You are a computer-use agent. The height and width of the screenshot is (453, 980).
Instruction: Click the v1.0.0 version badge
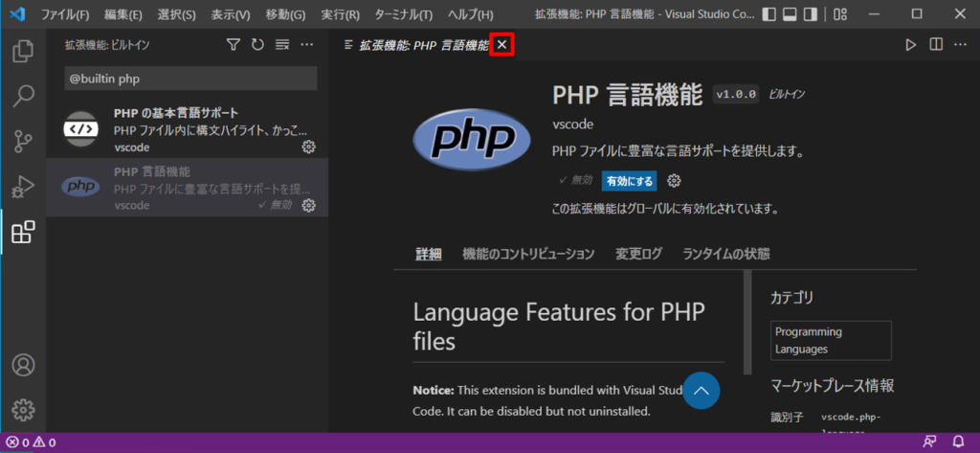736,95
